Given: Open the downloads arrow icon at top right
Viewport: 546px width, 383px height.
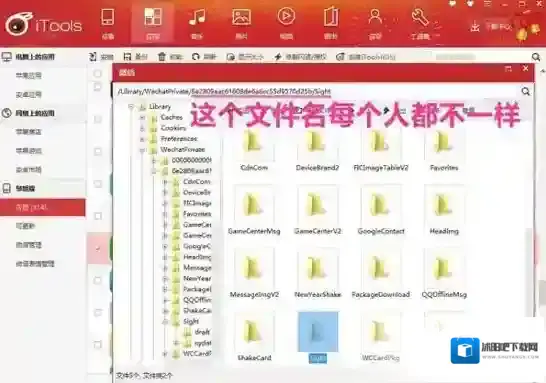Looking at the screenshot, I should (x=475, y=27).
